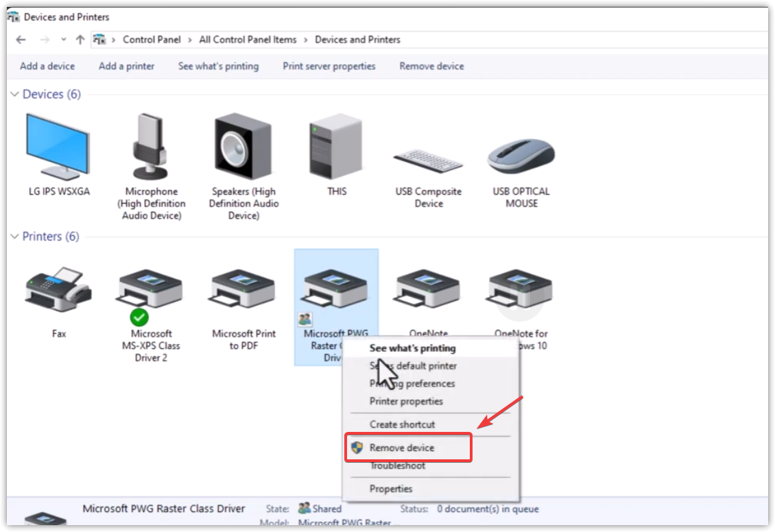The height and width of the screenshot is (532, 775).
Task: Choose See what's printing in context menu
Action: (x=430, y=348)
